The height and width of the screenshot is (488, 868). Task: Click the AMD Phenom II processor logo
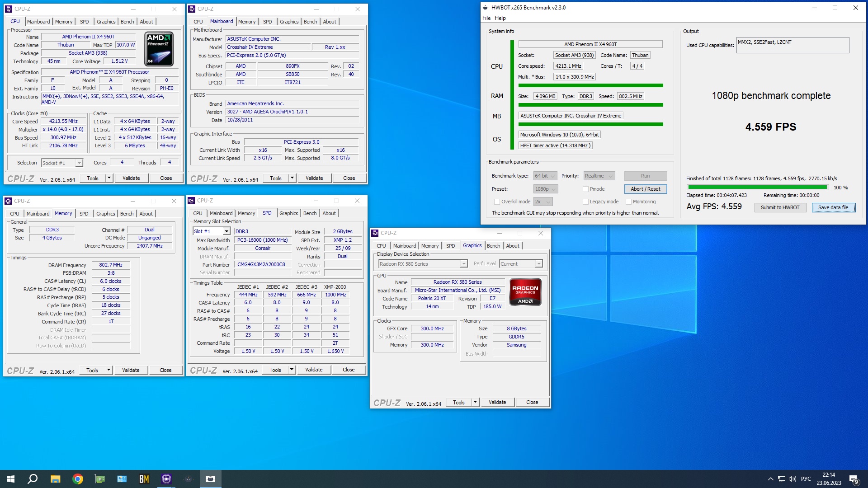pyautogui.click(x=159, y=49)
